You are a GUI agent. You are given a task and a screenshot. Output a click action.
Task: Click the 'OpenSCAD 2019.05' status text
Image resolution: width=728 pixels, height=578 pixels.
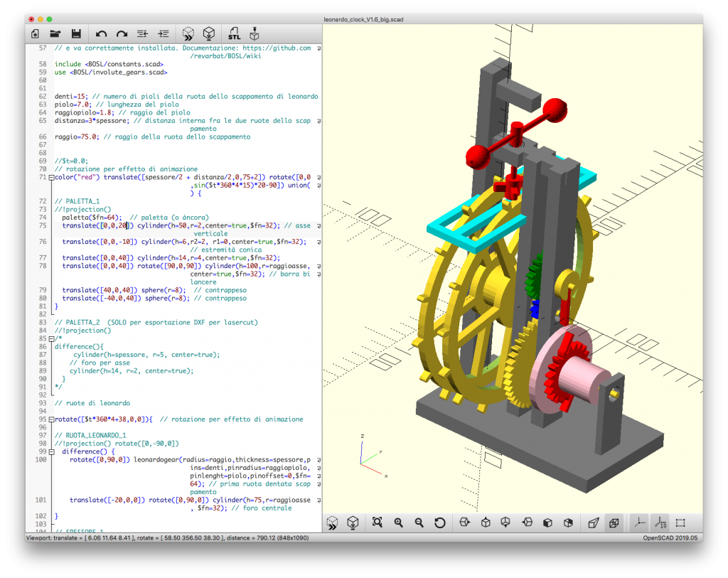670,538
